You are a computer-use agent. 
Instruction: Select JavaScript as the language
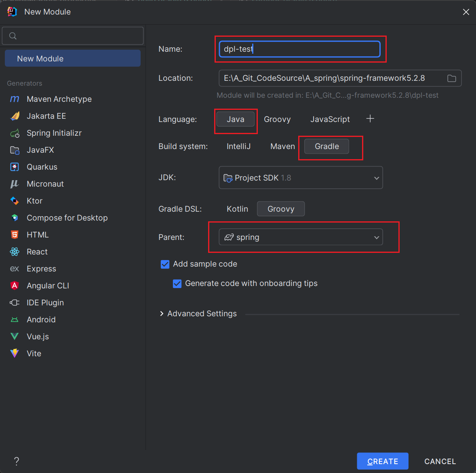tap(330, 119)
